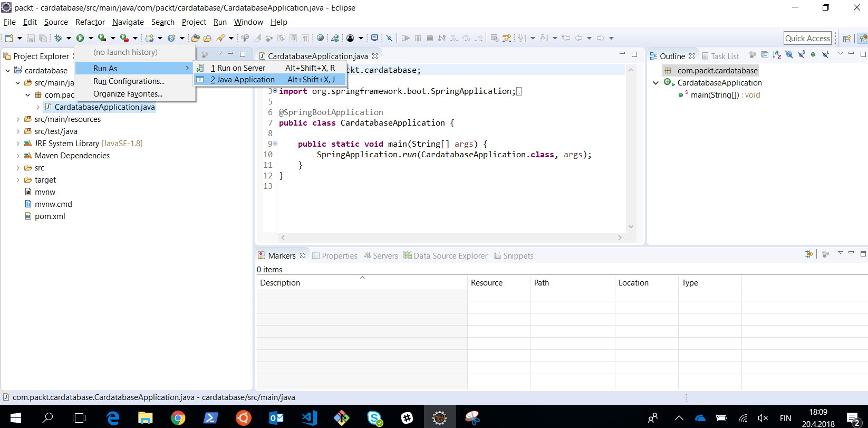Click Back navigation arrow in toolbar
Image resolution: width=868 pixels, height=428 pixels.
point(578,38)
